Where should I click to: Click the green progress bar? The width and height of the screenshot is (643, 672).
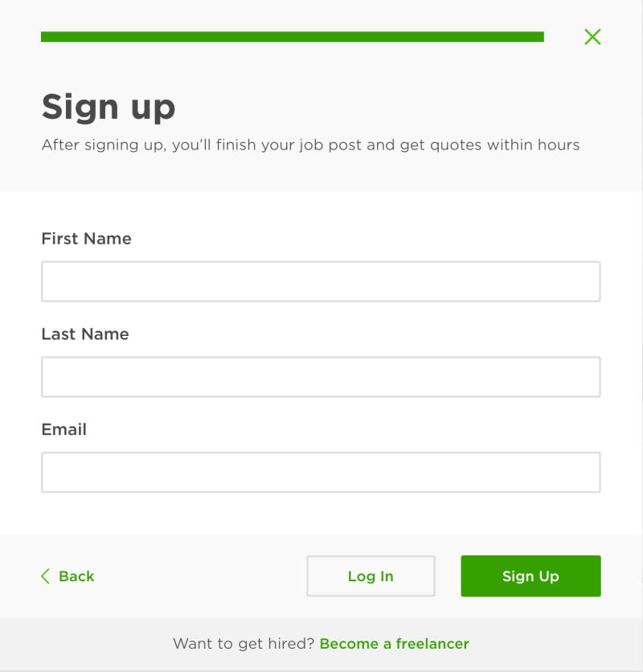click(x=292, y=37)
